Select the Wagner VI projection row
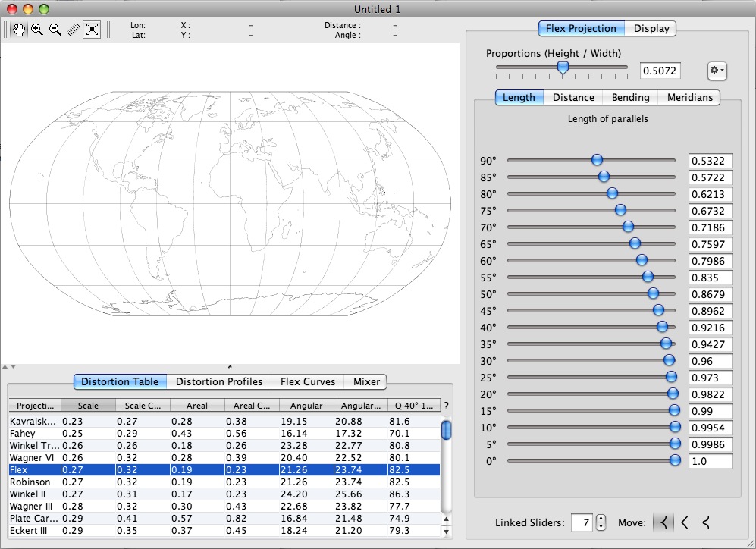The image size is (756, 549). (224, 458)
